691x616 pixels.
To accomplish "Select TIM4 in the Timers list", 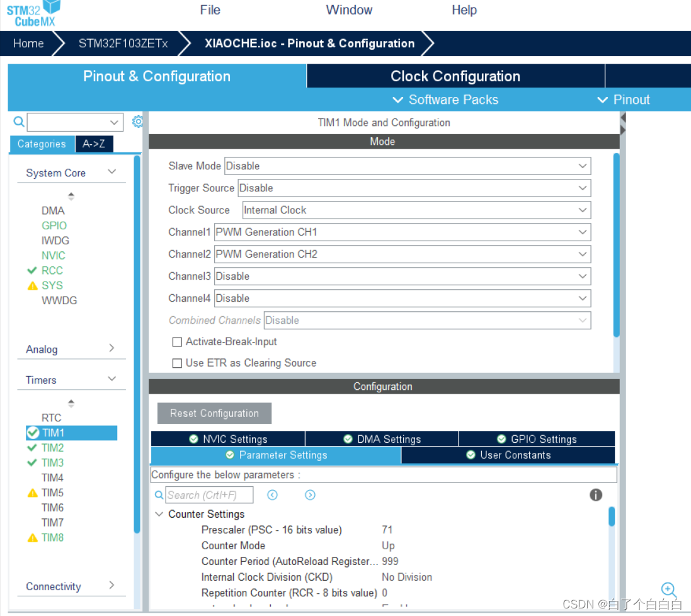I will click(x=52, y=477).
